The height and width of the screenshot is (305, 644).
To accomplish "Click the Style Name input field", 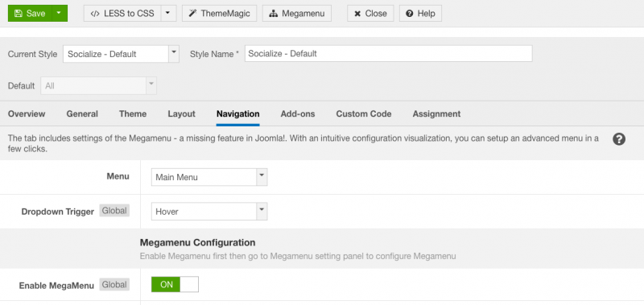I will click(x=389, y=54).
